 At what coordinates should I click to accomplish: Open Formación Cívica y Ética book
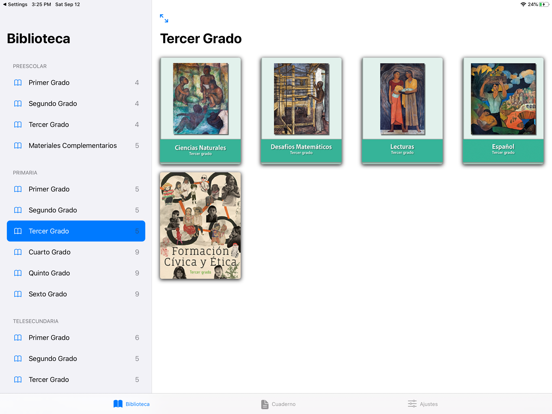200,226
